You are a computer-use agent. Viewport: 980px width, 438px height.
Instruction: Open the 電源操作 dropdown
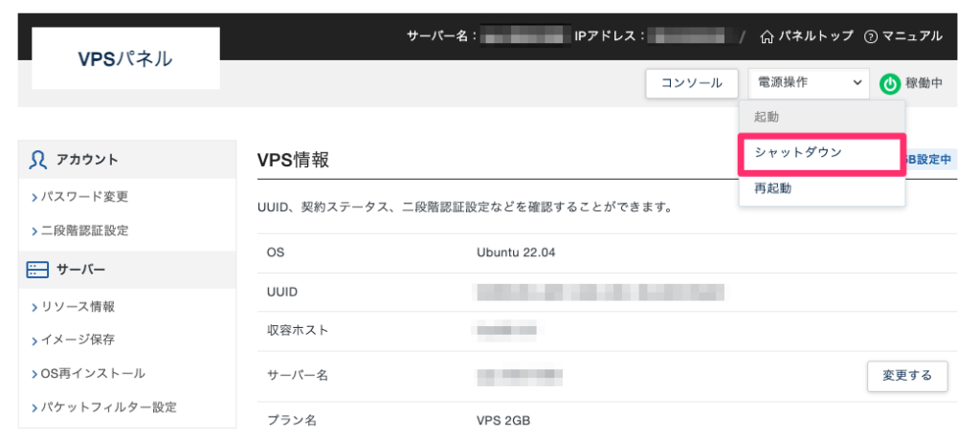point(809,83)
